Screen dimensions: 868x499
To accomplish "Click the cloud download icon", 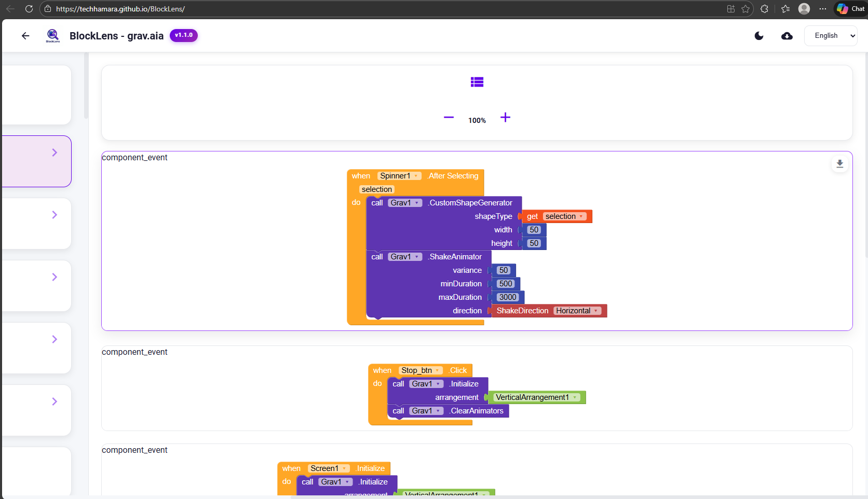I will [x=787, y=36].
